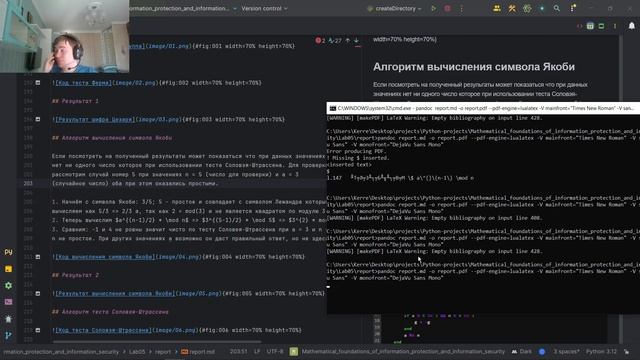Click the "## Алгоритм теста Соловея-Штрассена" line

[x=110, y=312]
